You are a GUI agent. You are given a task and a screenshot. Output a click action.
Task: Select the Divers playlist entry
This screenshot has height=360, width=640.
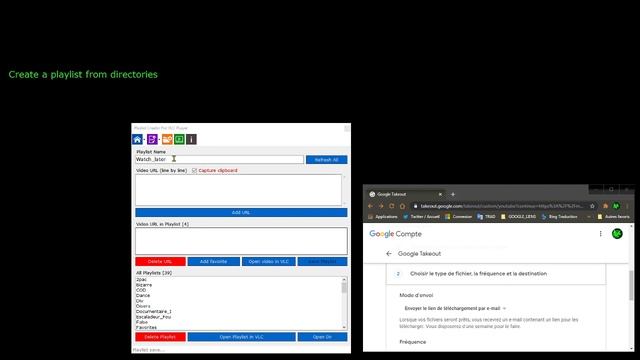click(143, 306)
